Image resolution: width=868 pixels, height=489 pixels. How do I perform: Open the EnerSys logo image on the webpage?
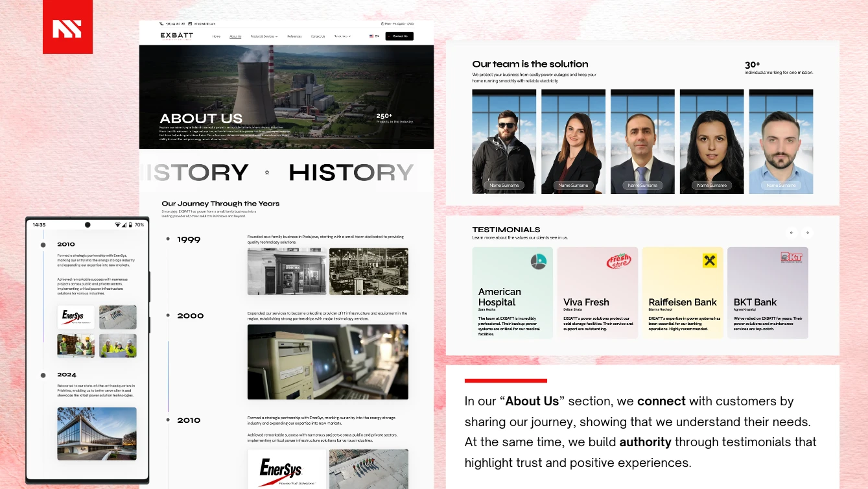click(x=287, y=469)
